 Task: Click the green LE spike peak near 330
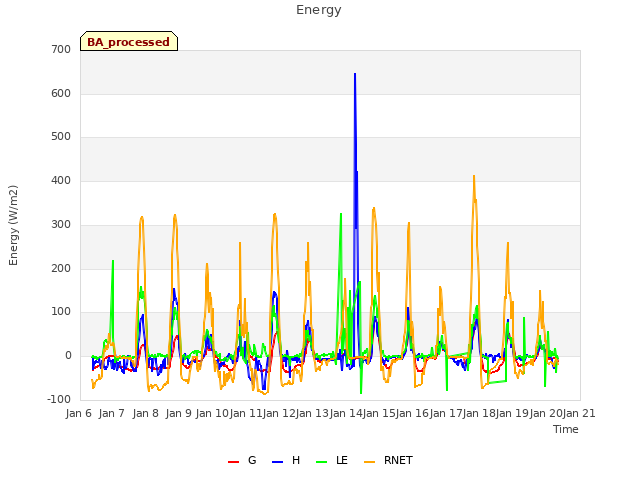click(x=341, y=213)
